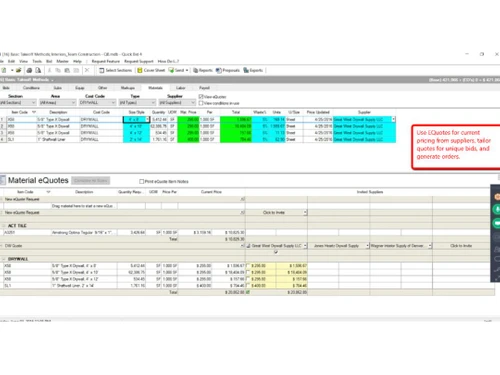This screenshot has width=500, height=375.
Task: Open the Help menu
Action: click(77, 61)
